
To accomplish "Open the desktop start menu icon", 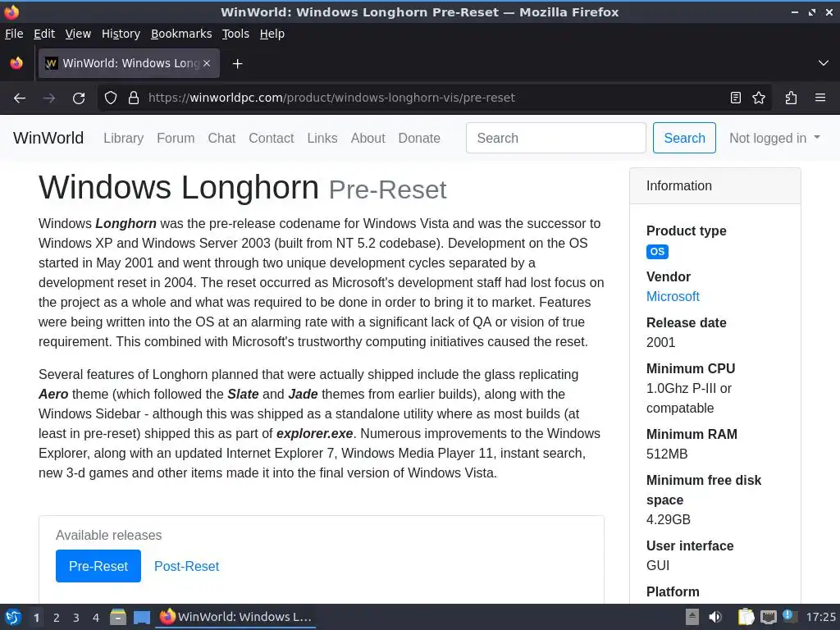I will (13, 617).
